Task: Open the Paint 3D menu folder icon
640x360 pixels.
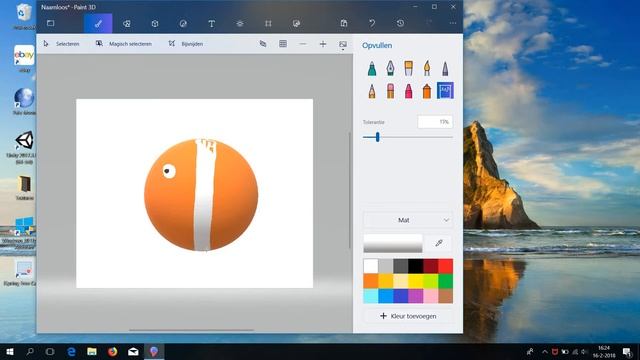Action: (x=51, y=23)
